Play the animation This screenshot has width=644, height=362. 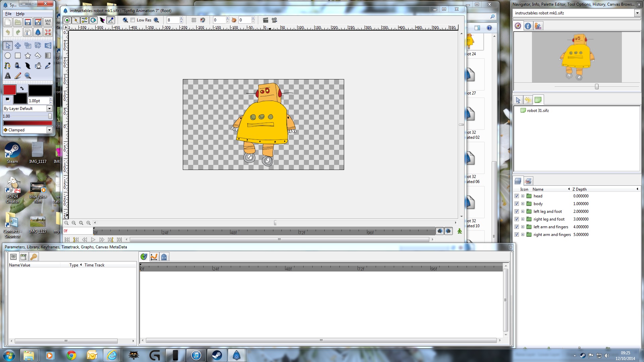[x=93, y=240]
